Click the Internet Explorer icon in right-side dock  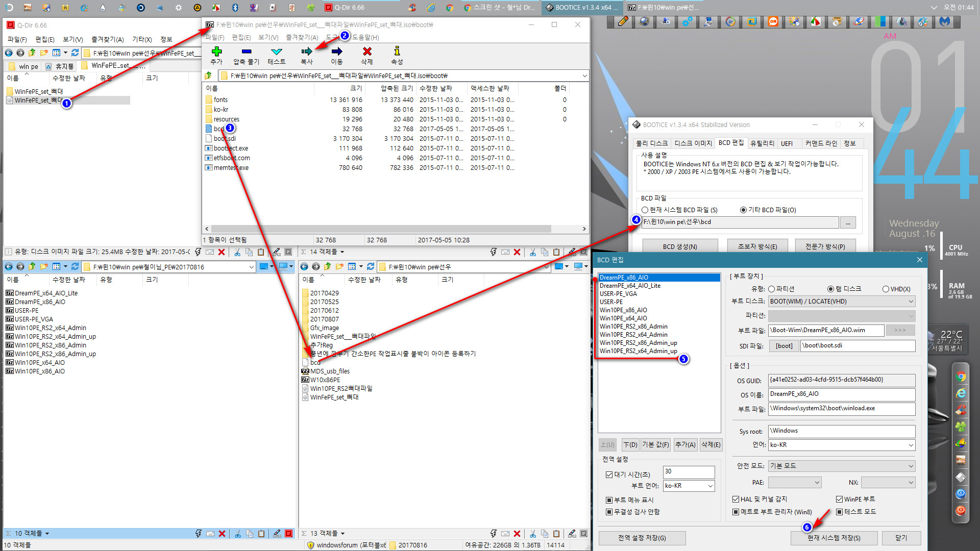961,393
